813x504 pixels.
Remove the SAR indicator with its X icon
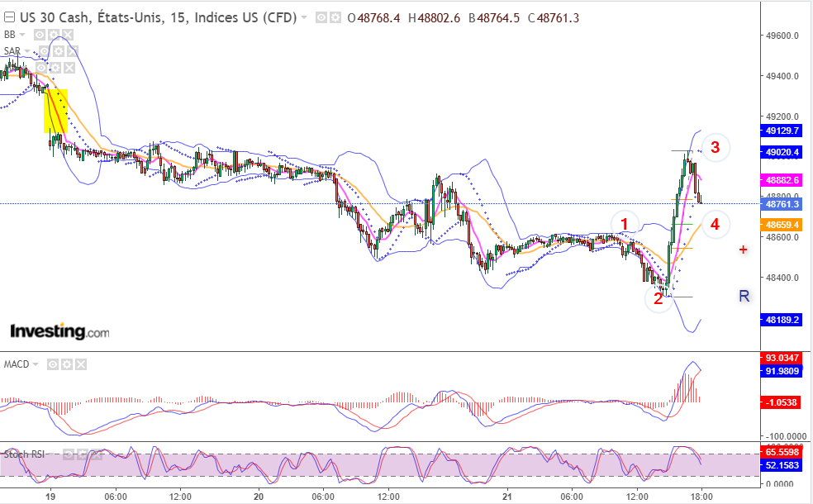click(x=73, y=51)
